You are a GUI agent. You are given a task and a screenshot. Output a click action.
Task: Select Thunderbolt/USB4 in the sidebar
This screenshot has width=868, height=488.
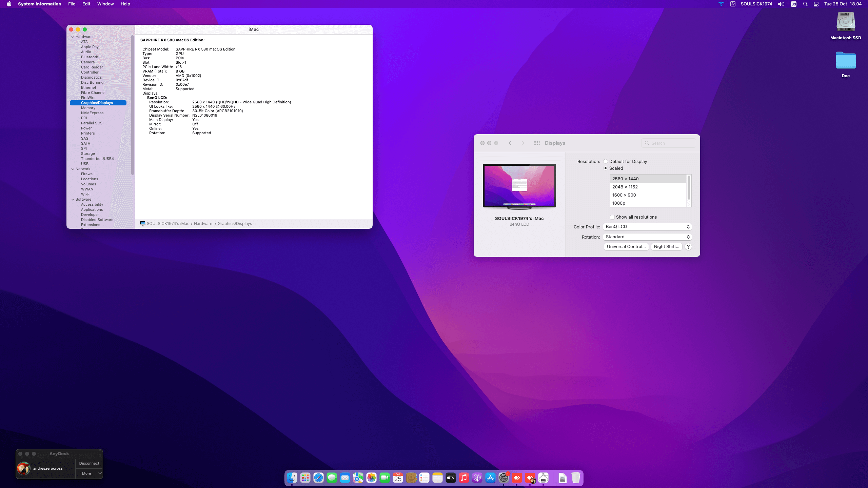point(98,159)
